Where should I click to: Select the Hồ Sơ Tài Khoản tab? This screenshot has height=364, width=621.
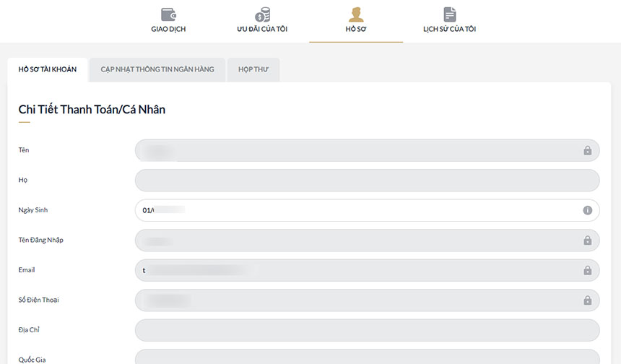click(x=48, y=69)
